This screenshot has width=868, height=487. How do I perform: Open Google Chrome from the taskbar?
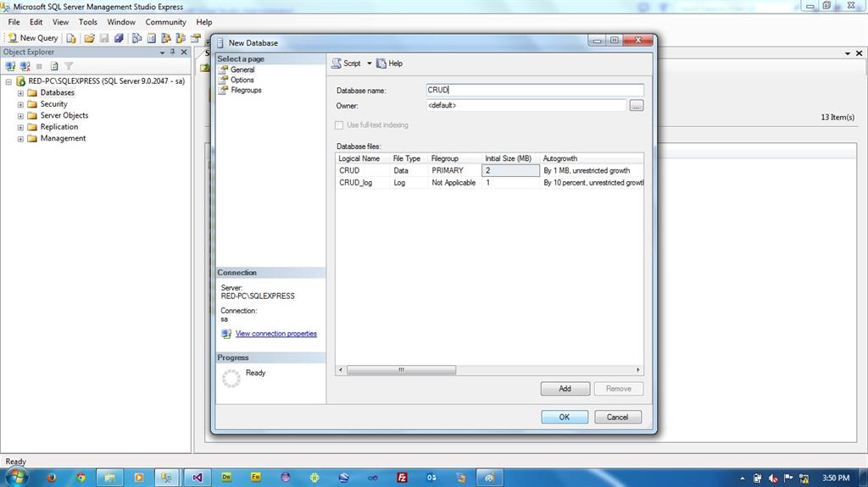coord(81,478)
